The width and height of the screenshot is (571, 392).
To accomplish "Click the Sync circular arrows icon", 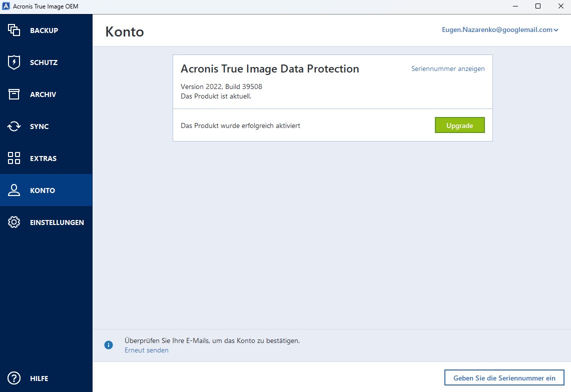I will [x=14, y=126].
